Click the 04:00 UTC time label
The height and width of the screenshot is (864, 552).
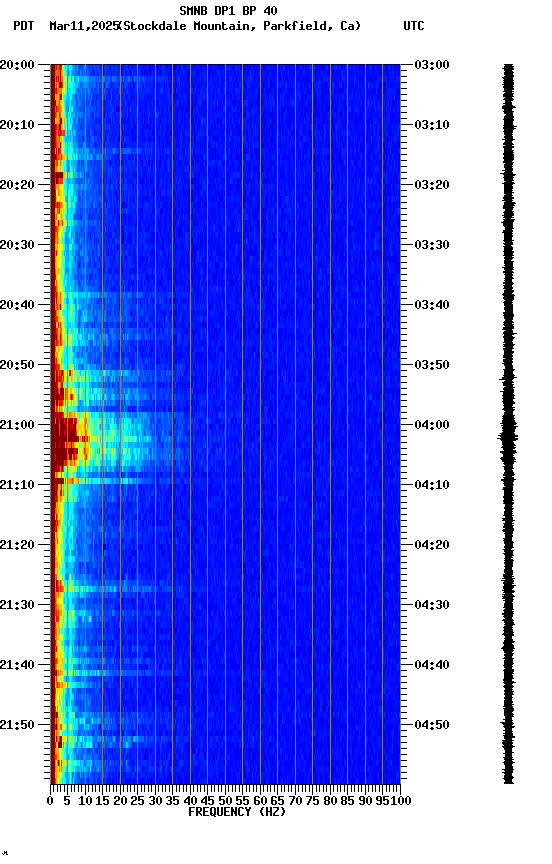[x=432, y=425]
